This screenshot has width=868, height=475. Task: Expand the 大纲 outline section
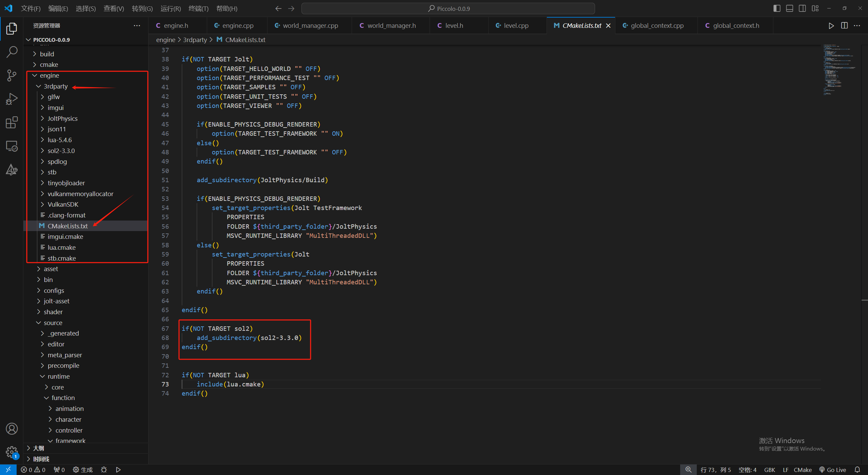pos(39,448)
